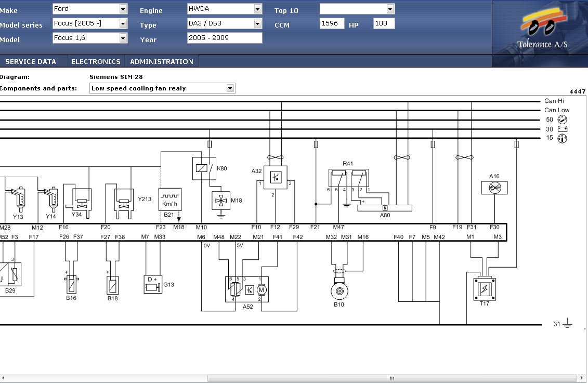This screenshot has width=588, height=384.
Task: Click the terminal 50 starter icon
Action: click(562, 120)
